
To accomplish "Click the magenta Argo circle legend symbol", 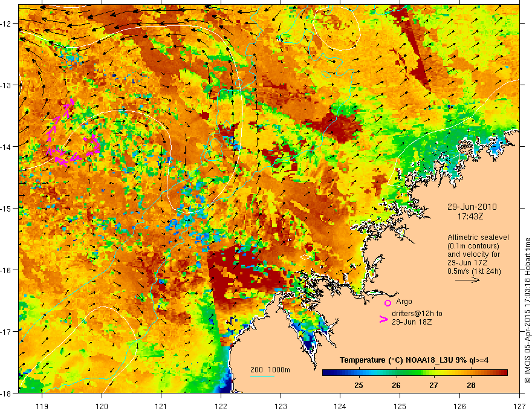I will (x=388, y=303).
